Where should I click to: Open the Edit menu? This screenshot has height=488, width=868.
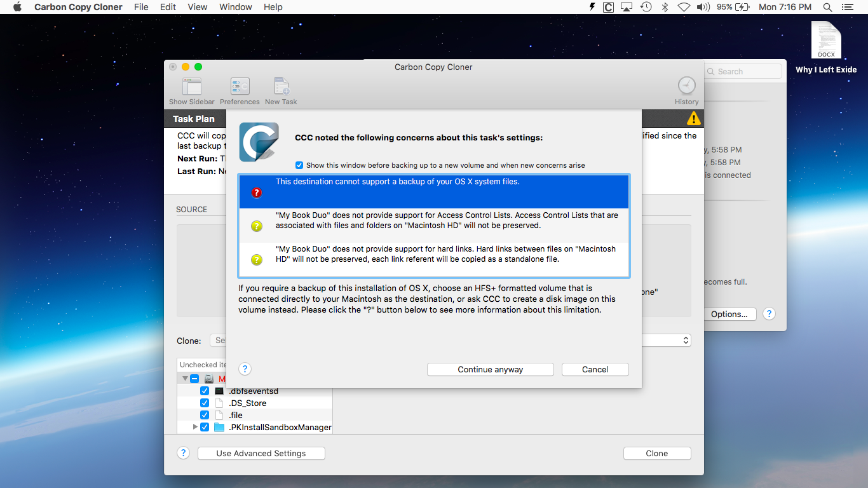pyautogui.click(x=168, y=7)
